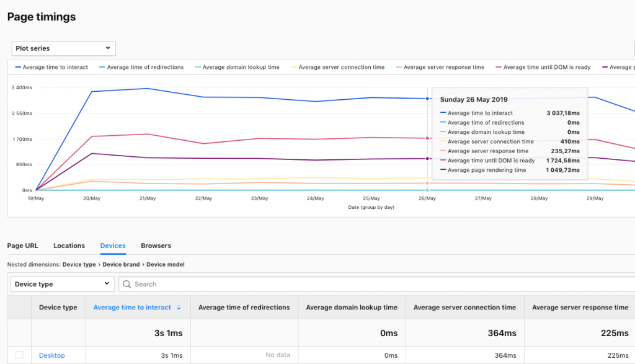Screen dimensions: 635x364
Task: Switch to the Browsers tab
Action: pos(156,246)
